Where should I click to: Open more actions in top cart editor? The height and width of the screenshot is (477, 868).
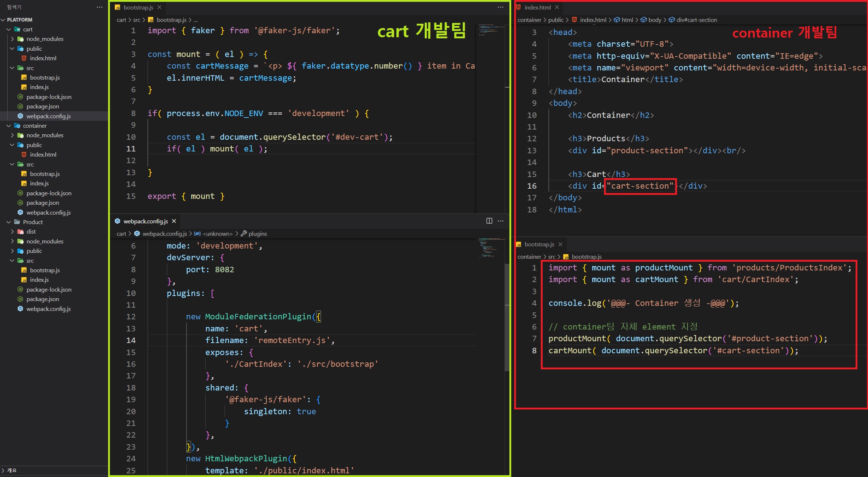[500, 7]
